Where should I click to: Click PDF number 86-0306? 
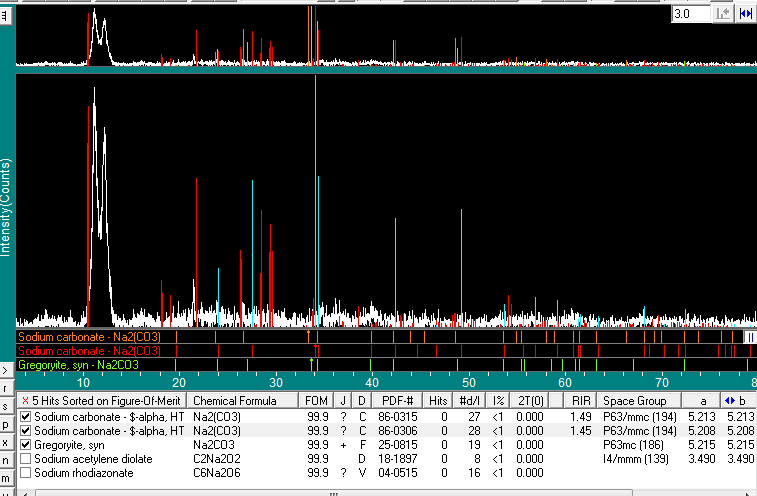[x=397, y=431]
